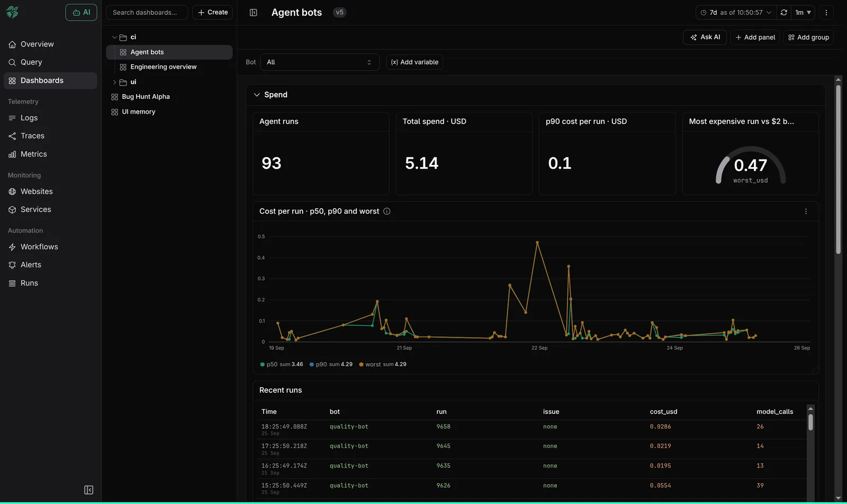
Task: Open Logs under Telemetry
Action: click(x=50, y=117)
